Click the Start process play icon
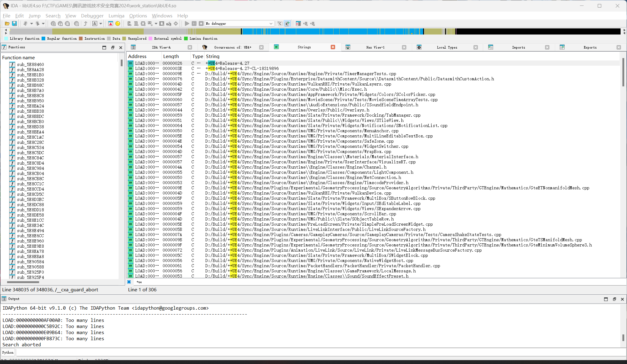The image size is (627, 364). [187, 24]
